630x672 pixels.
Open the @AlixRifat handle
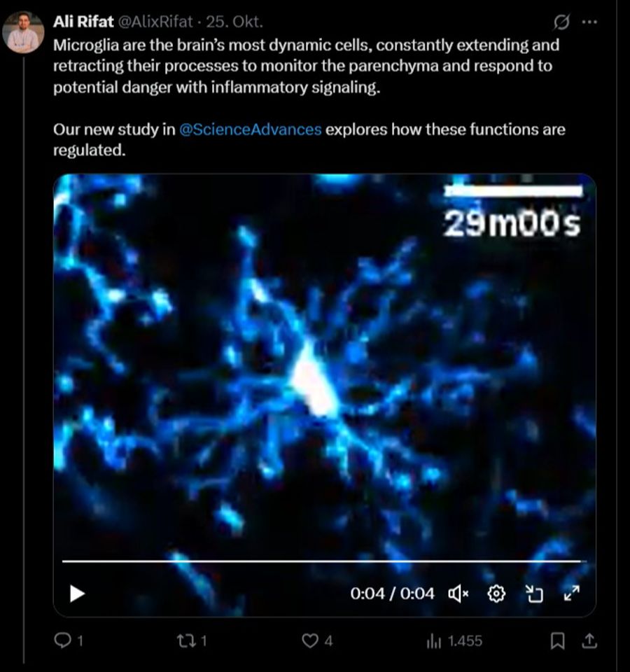(x=155, y=22)
